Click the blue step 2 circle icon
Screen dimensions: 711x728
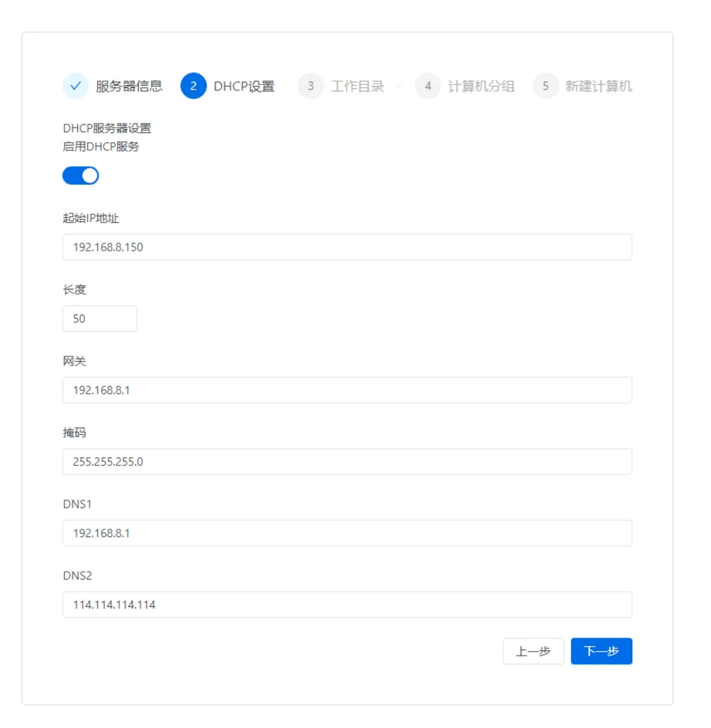click(x=193, y=86)
